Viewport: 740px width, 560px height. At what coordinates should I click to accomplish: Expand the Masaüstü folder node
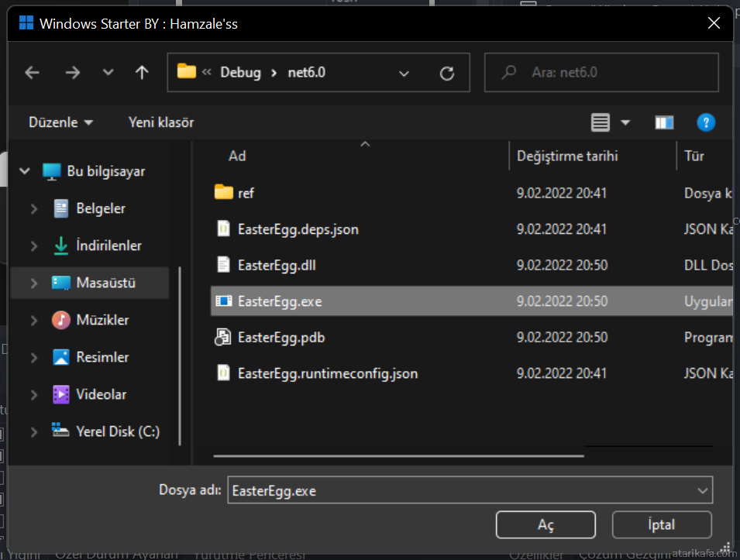(34, 283)
